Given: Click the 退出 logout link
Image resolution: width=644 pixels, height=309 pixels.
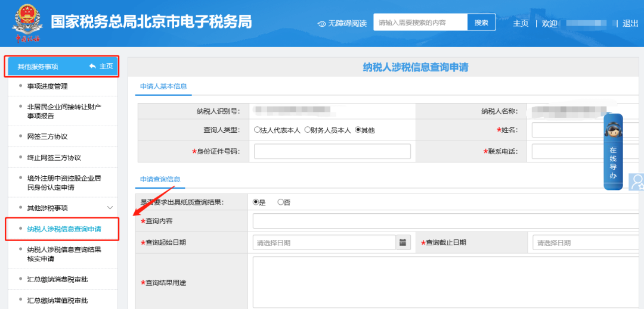Looking at the screenshot, I should [x=630, y=23].
